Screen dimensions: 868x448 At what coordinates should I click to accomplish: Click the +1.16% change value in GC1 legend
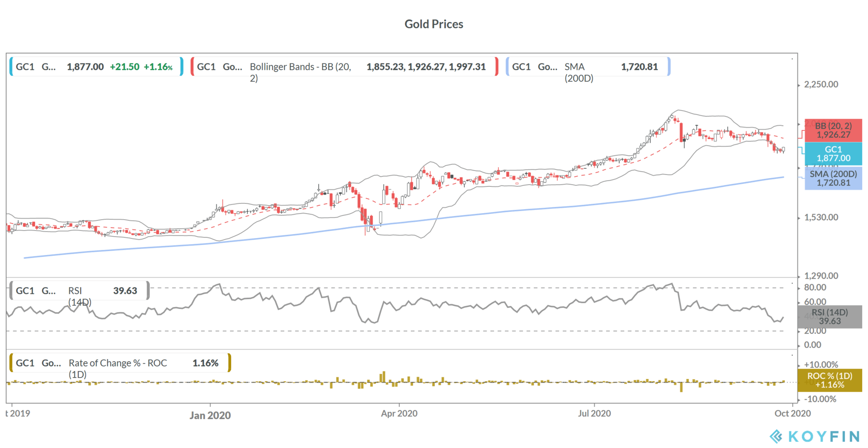[x=158, y=67]
